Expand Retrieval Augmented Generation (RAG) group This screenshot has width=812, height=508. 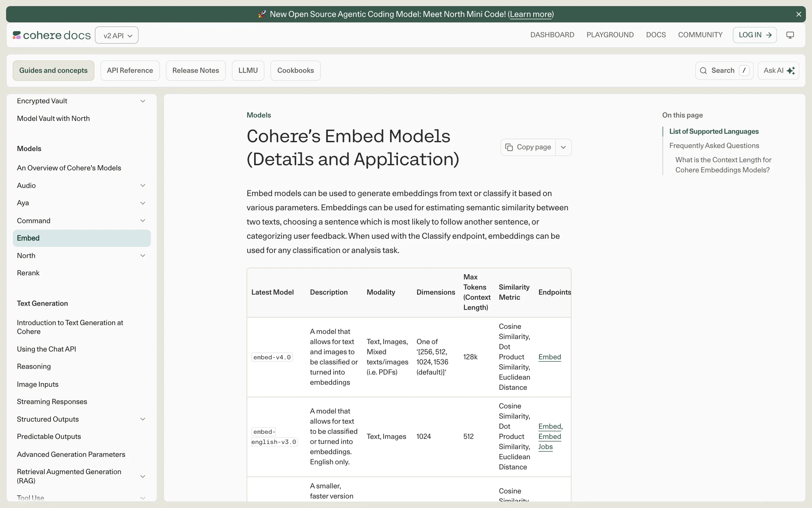(143, 476)
